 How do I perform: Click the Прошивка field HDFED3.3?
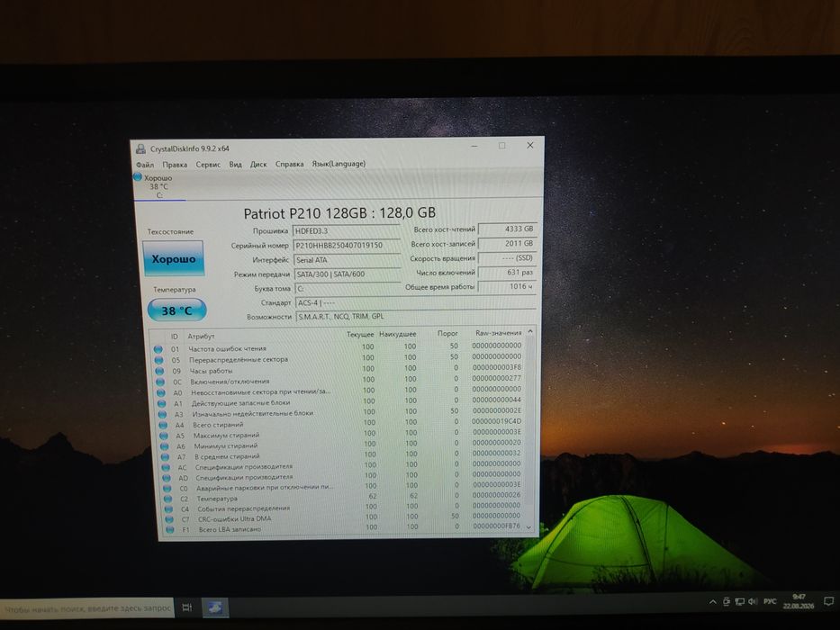click(346, 231)
